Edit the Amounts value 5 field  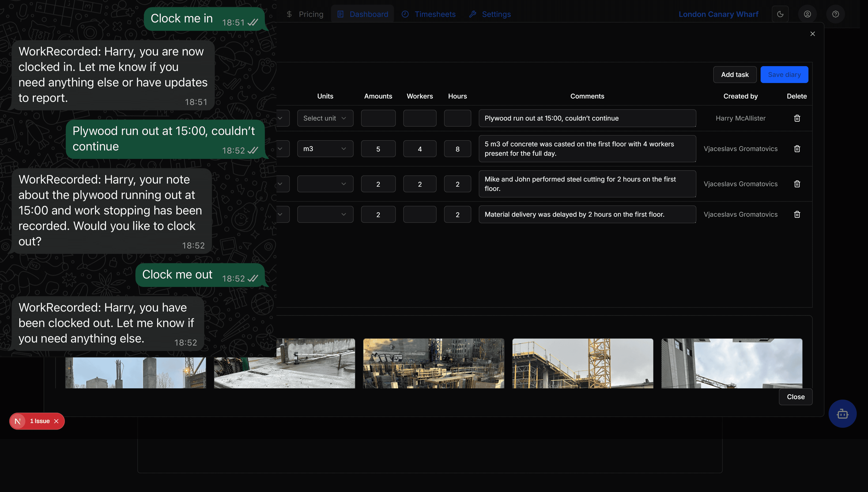point(378,148)
